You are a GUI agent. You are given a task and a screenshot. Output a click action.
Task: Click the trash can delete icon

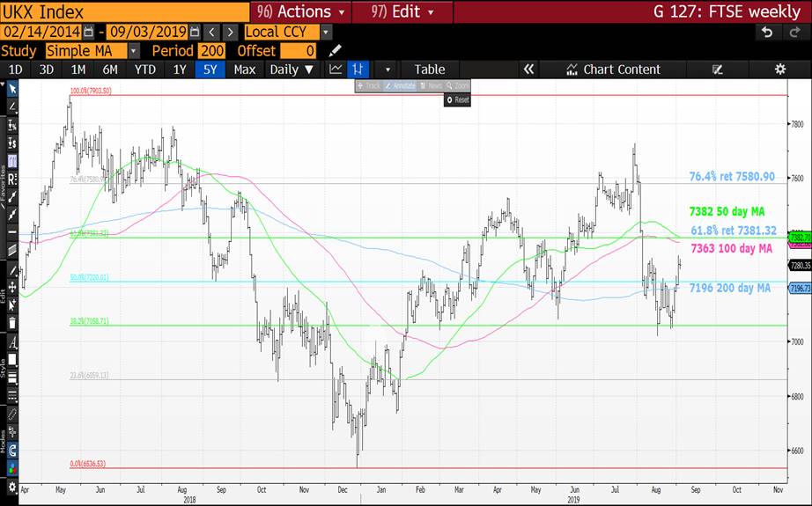click(x=12, y=323)
